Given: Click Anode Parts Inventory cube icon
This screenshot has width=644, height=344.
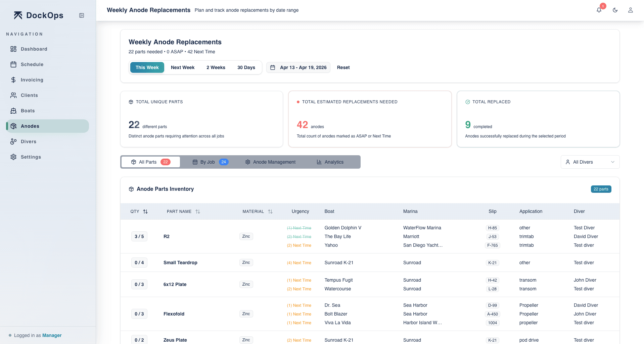Looking at the screenshot, I should (131, 189).
